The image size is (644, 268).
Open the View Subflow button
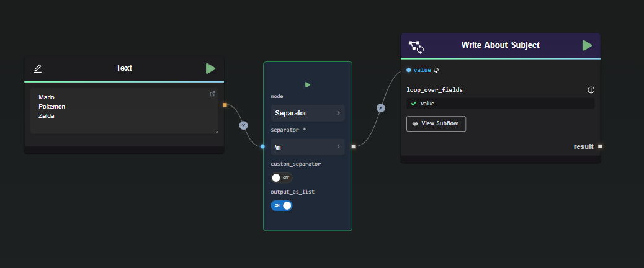click(x=436, y=123)
